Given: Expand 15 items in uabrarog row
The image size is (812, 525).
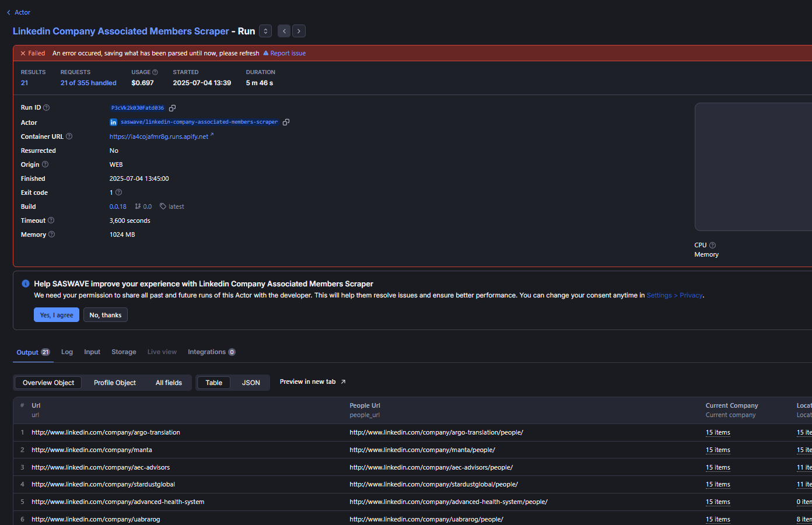Looking at the screenshot, I should coord(717,519).
